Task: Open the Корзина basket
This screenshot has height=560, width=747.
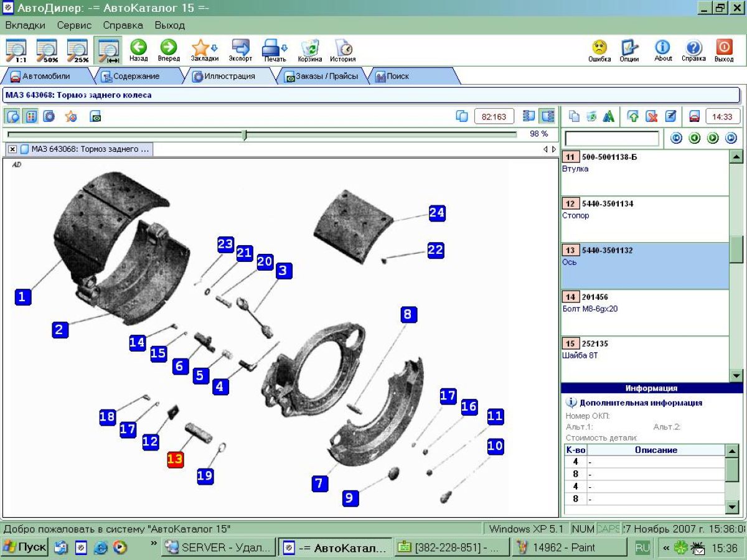Action: [x=310, y=50]
